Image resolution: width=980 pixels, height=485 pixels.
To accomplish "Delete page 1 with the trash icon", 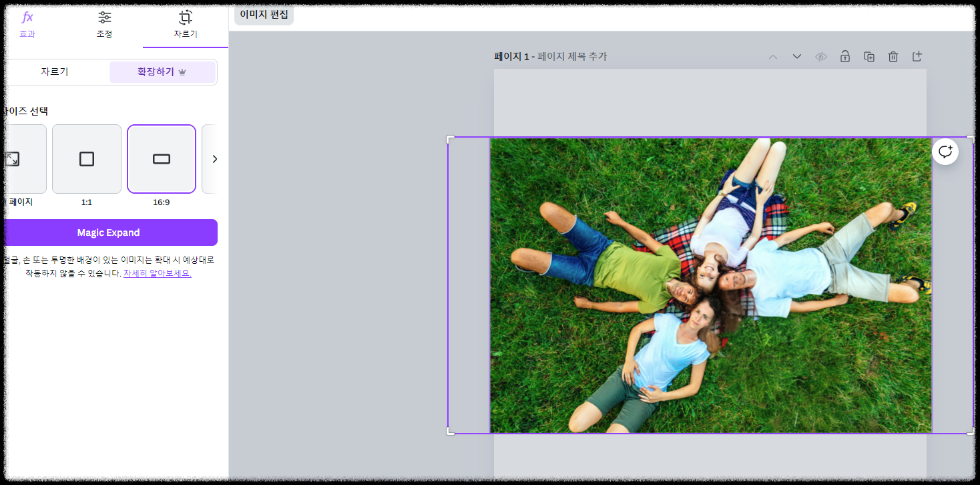I will pyautogui.click(x=893, y=57).
